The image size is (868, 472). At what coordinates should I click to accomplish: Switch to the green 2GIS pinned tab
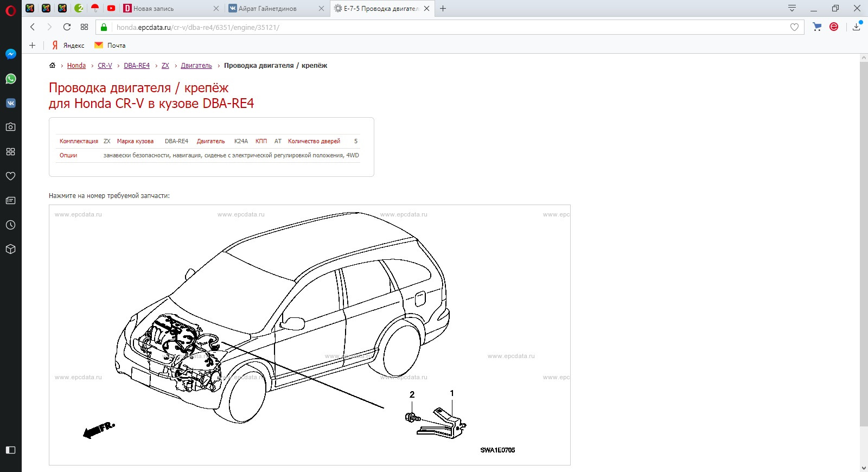pos(79,8)
